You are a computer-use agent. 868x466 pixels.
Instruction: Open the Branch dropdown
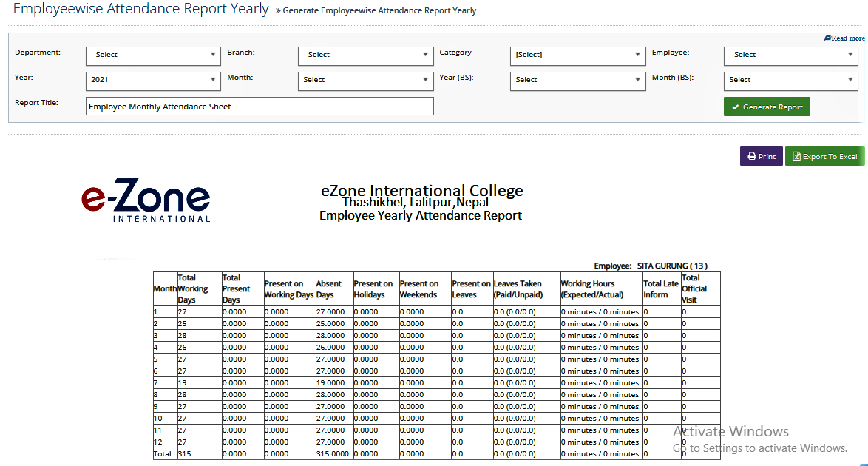365,55
